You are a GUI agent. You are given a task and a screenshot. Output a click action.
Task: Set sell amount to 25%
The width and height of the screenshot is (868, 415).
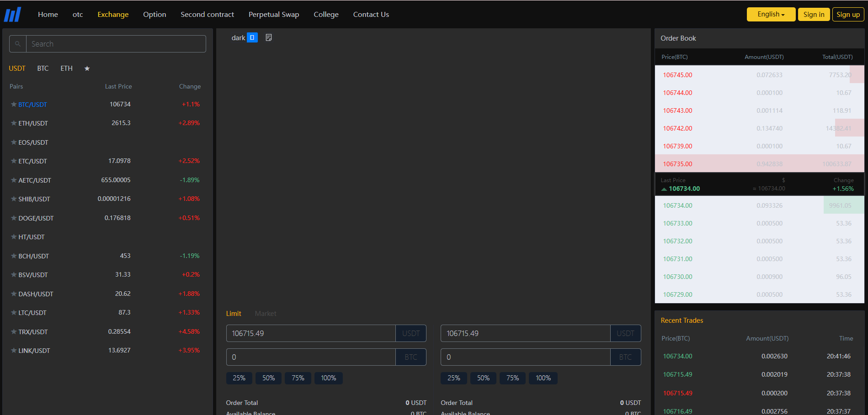click(454, 378)
